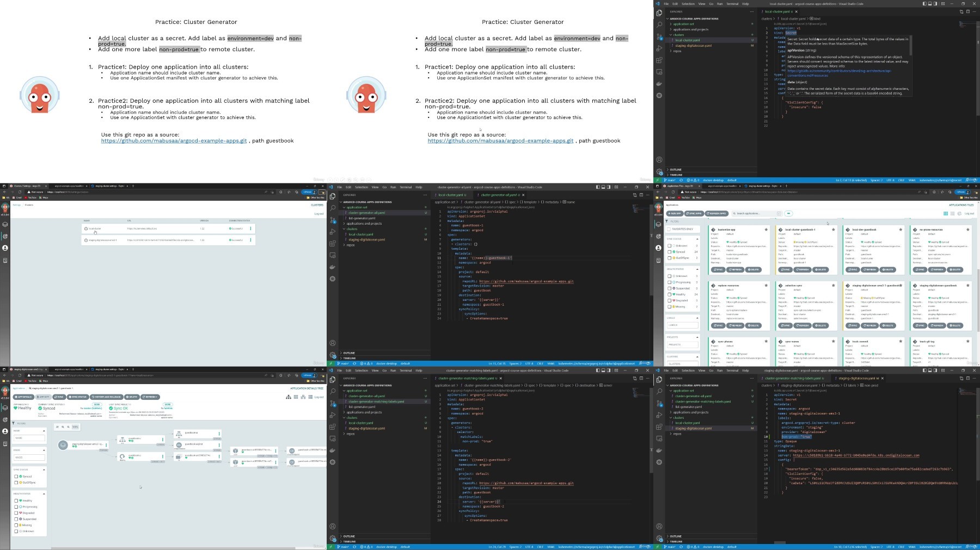
Task: Open Source Control in local-cluster.yaml VS Code window
Action: tap(659, 36)
